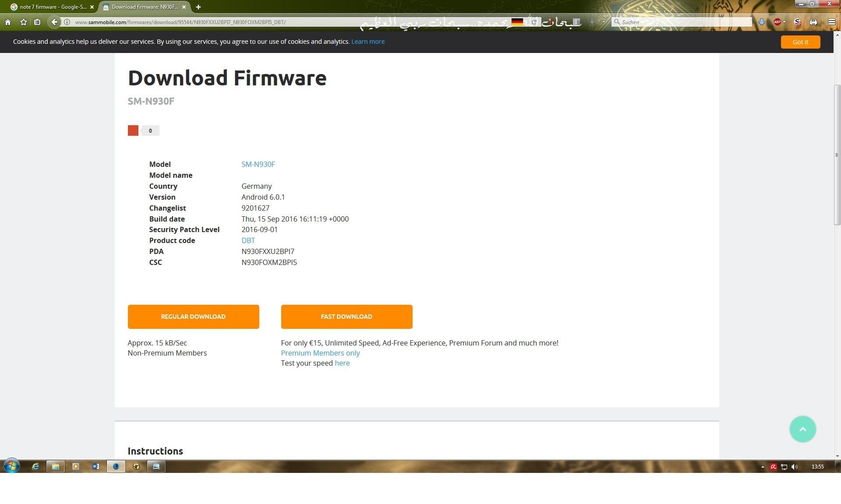
Task: Click the FAST DOWNLOAD button
Action: [346, 317]
